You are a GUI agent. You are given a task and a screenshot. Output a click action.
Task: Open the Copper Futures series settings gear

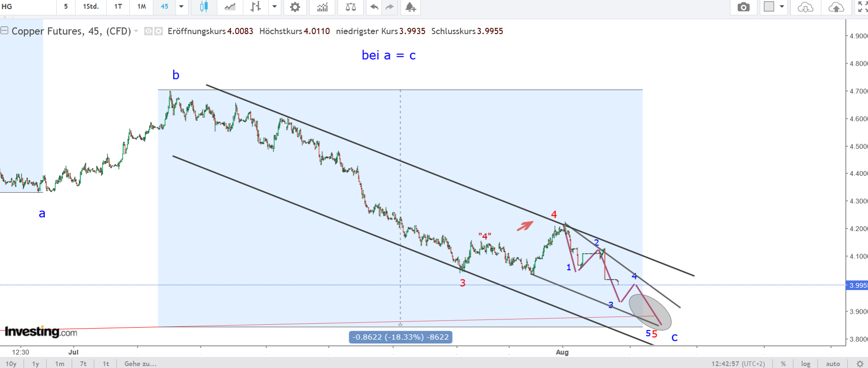tap(158, 31)
